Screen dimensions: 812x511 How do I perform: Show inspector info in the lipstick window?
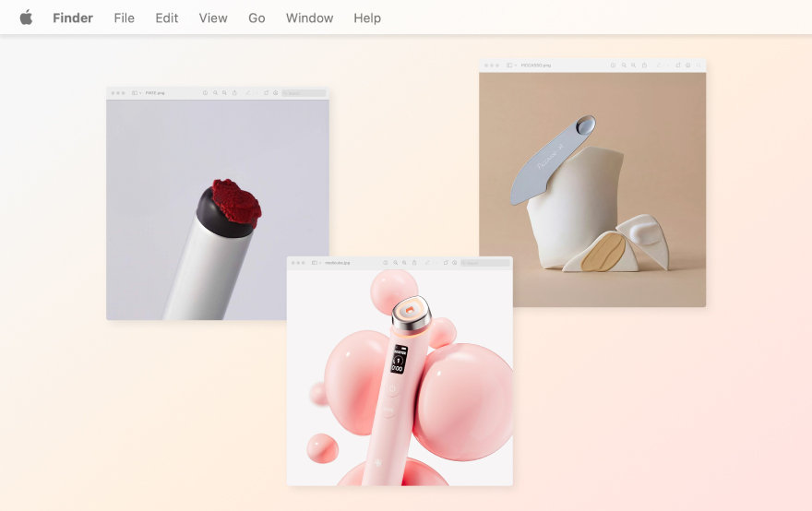coord(205,93)
